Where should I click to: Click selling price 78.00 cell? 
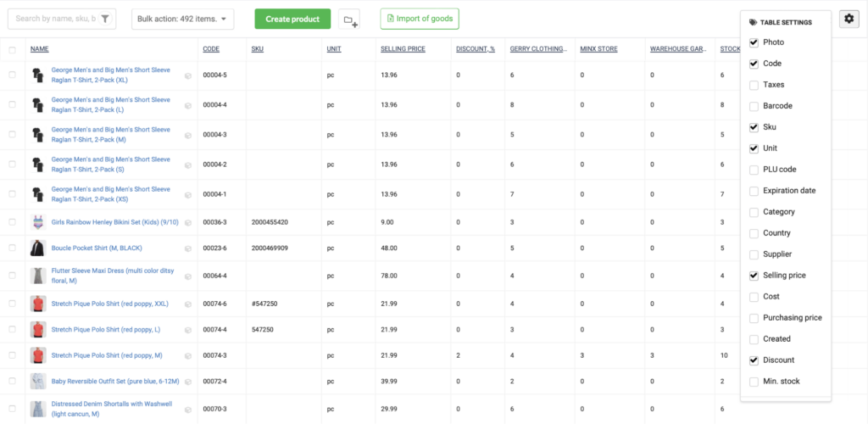(388, 276)
